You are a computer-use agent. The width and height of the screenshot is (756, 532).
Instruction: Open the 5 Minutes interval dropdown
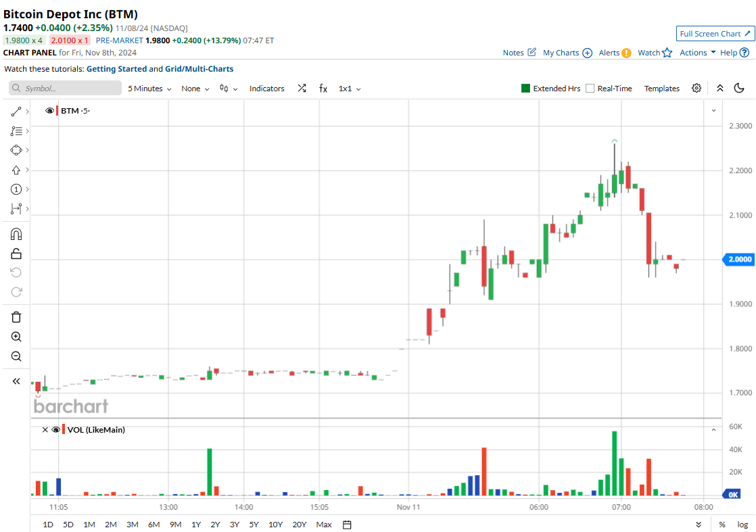[149, 89]
